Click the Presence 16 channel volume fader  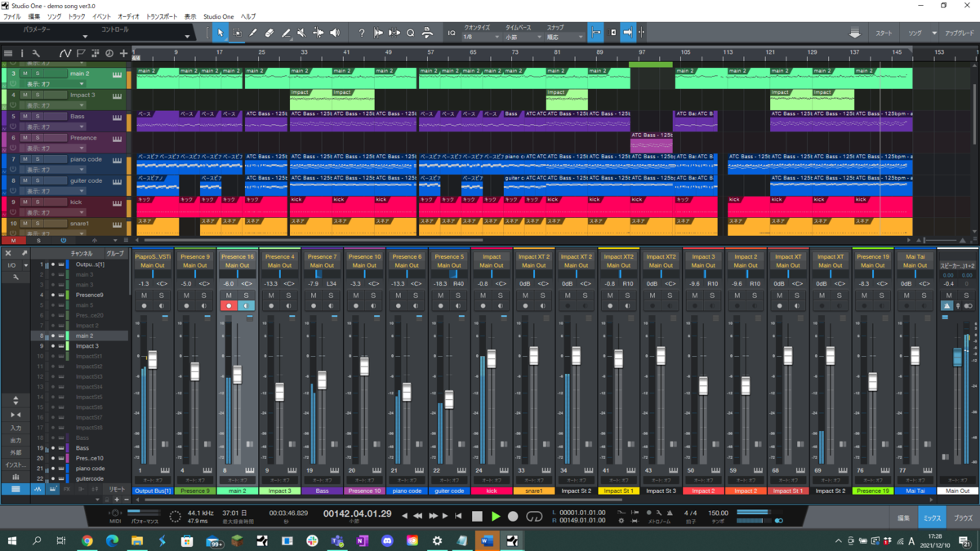point(237,375)
